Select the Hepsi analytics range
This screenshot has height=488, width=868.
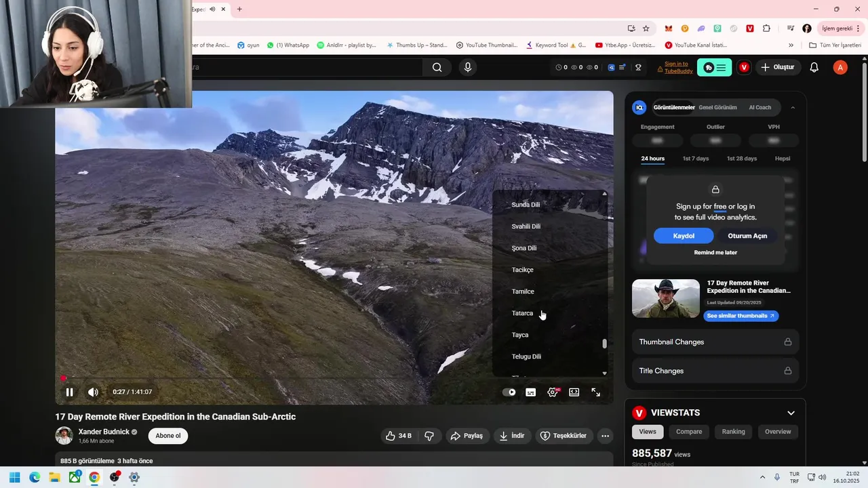pos(783,159)
